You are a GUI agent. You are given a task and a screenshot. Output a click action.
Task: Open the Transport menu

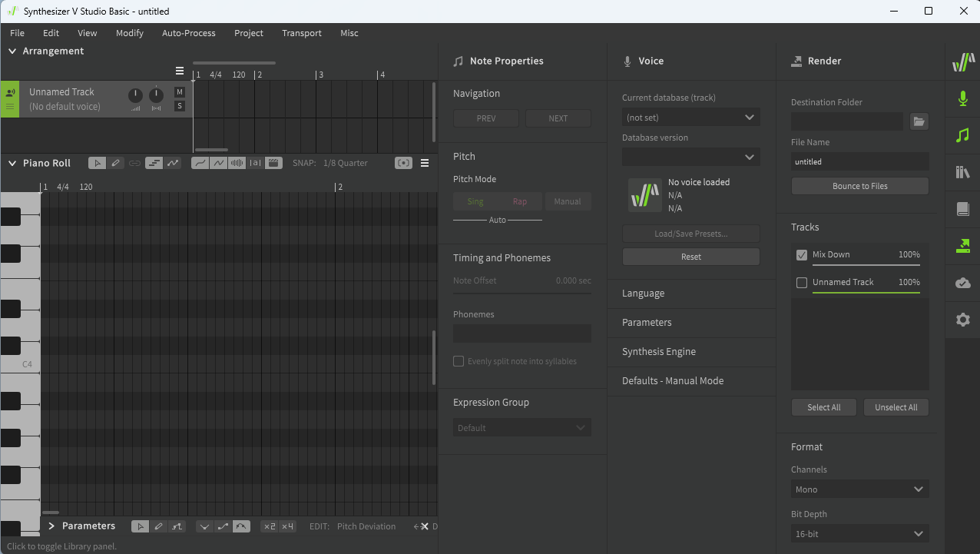302,33
